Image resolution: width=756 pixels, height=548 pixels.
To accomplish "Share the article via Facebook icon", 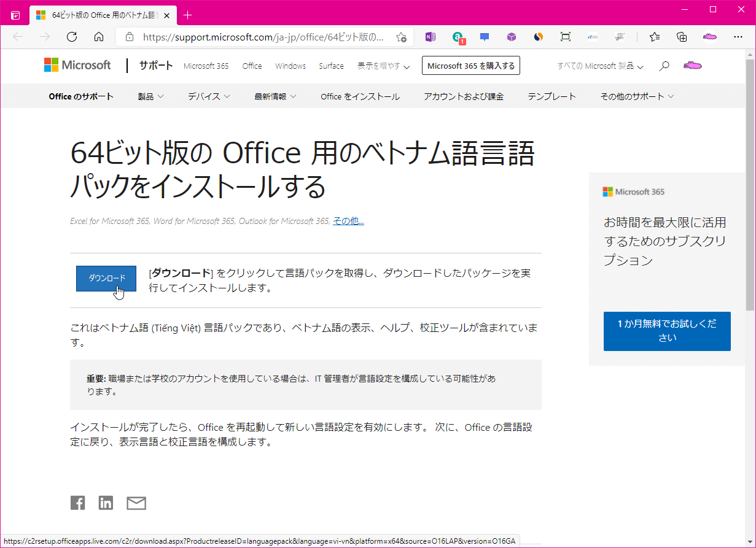I will click(x=77, y=503).
